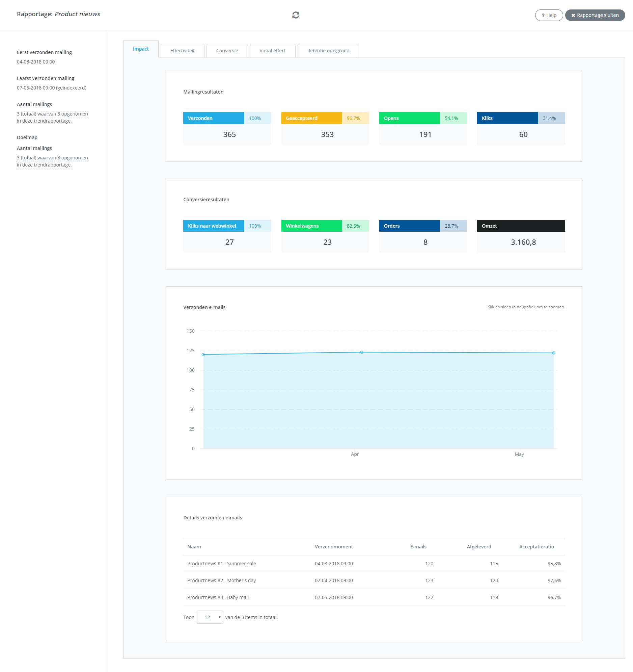Click the Doelmap Aantal mailings link
Image resolution: width=633 pixels, height=672 pixels.
(x=52, y=161)
